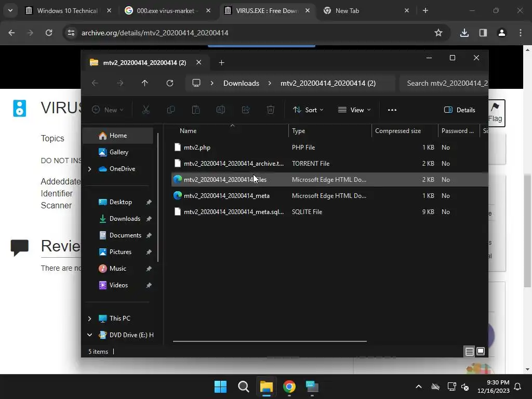Switch to large thumbnails view icon in status bar
Screen dimensions: 532x399
[x=481, y=352]
